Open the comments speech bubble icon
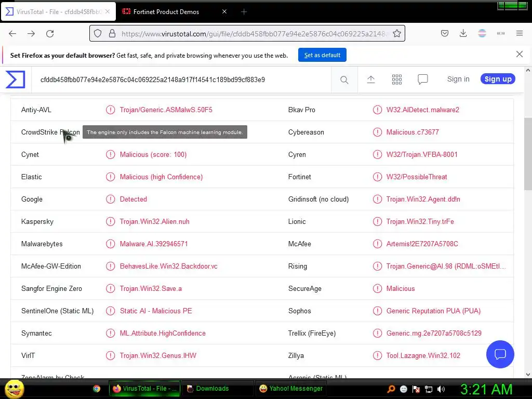Screen dimensions: 532x399 click(423, 79)
